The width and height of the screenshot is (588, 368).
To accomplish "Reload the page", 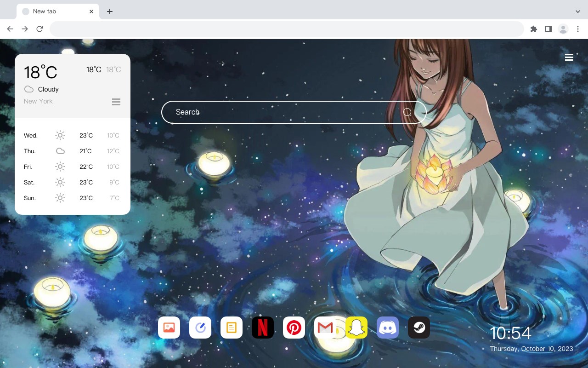I will [40, 29].
